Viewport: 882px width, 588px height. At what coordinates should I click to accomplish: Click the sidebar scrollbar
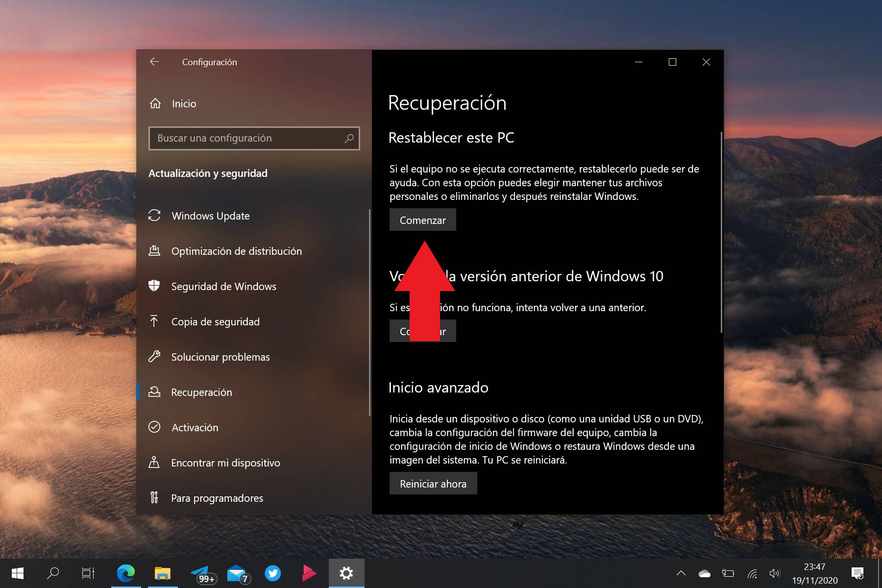[x=369, y=313]
